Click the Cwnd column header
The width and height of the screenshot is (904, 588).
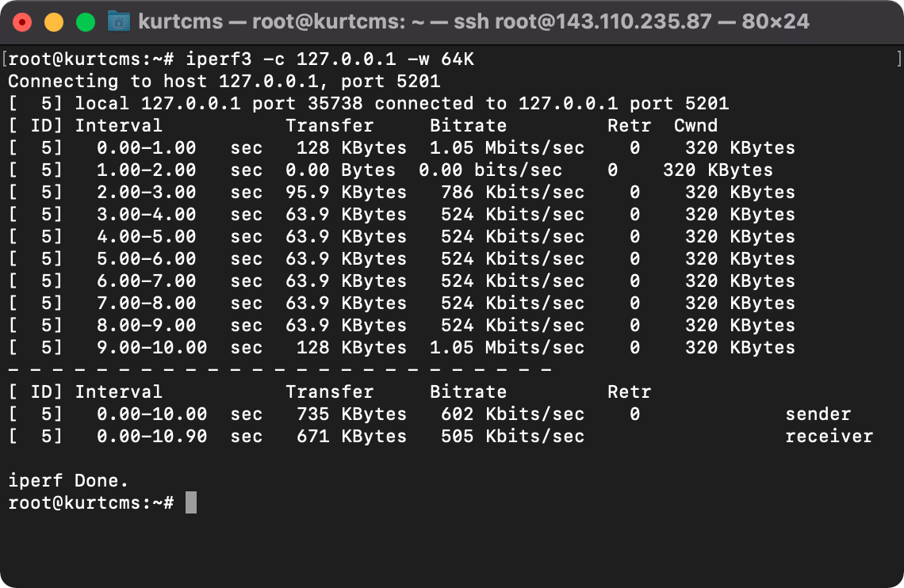tap(695, 125)
